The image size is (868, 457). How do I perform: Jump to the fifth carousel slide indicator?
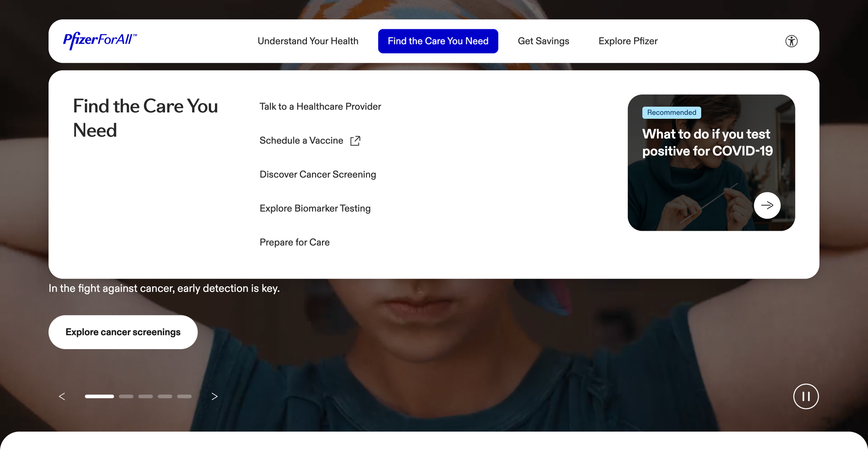pos(184,396)
